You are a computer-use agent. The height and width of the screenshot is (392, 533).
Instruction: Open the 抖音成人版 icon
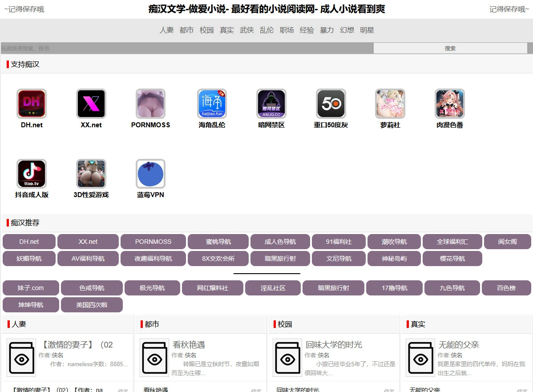[31, 173]
